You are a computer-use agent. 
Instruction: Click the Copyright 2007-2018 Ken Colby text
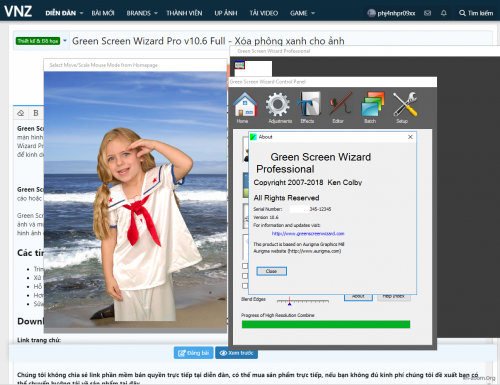pyautogui.click(x=308, y=183)
